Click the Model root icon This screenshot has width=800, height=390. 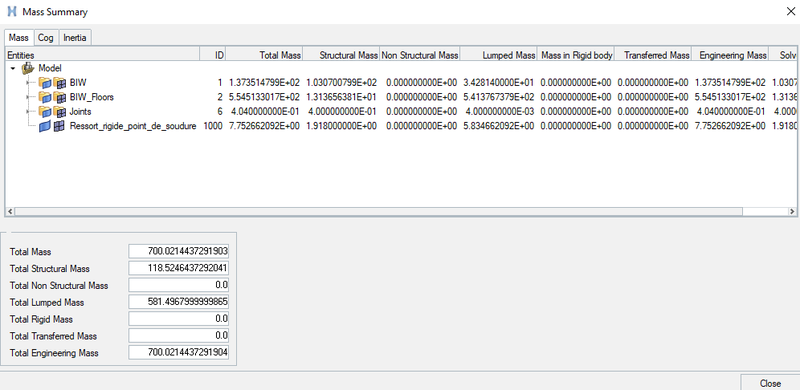click(x=28, y=68)
